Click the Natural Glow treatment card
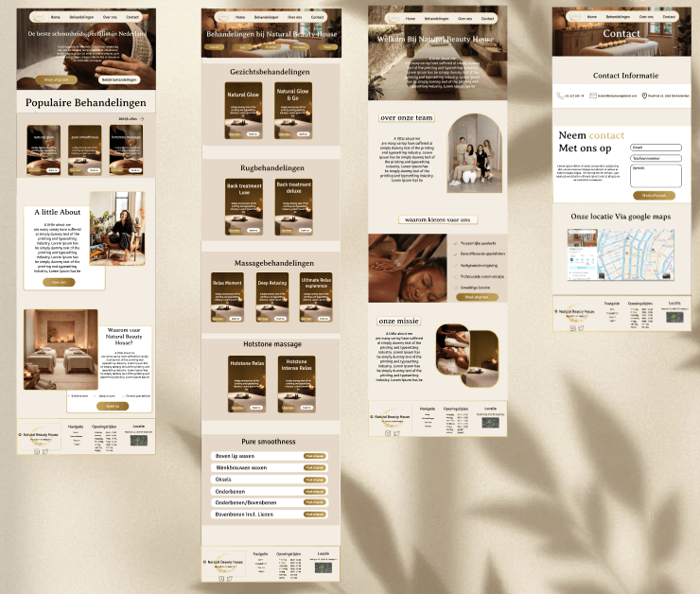Screen dimensions: 700x594 (x=243, y=111)
